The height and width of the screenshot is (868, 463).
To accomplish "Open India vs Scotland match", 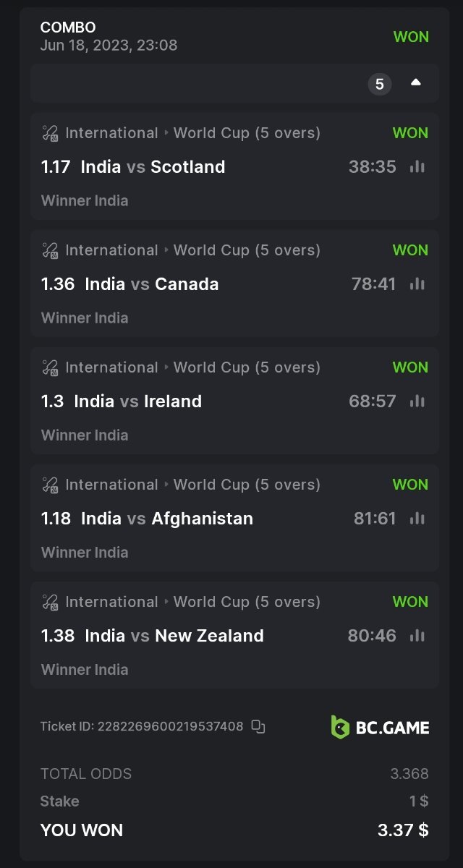I will (x=153, y=167).
